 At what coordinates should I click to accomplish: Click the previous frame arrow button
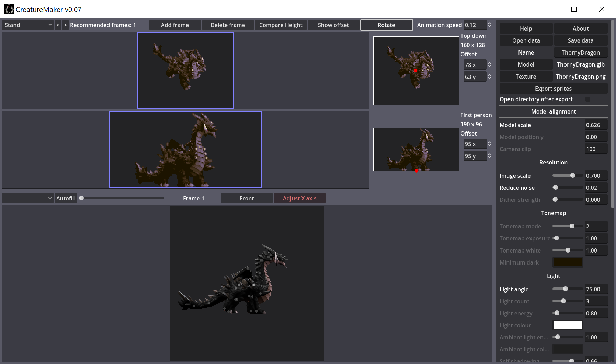tap(58, 25)
